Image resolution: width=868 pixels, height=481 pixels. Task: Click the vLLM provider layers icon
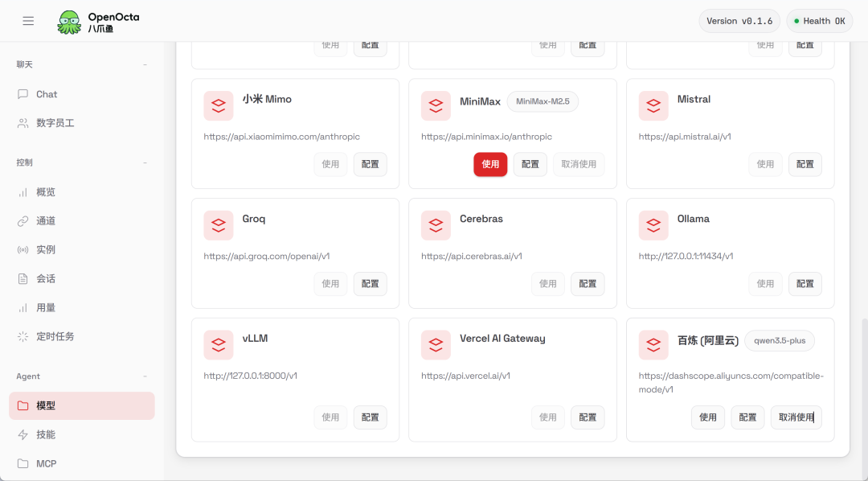click(219, 345)
